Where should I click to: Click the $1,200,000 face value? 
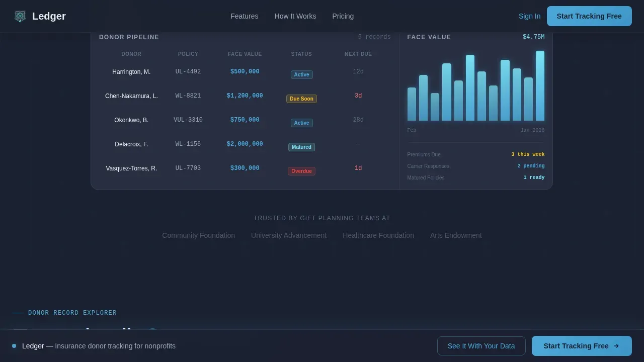245,96
